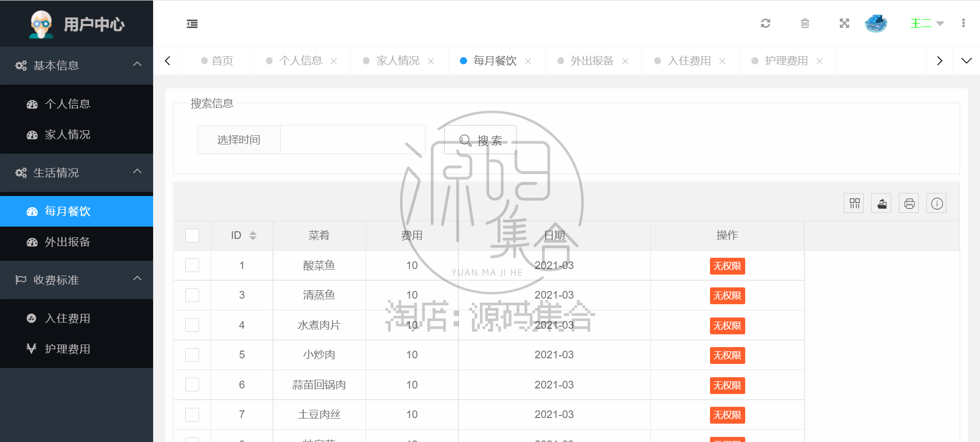This screenshot has height=442, width=980.
Task: Click 无权限 button for 清蒸鱼
Action: pos(727,296)
